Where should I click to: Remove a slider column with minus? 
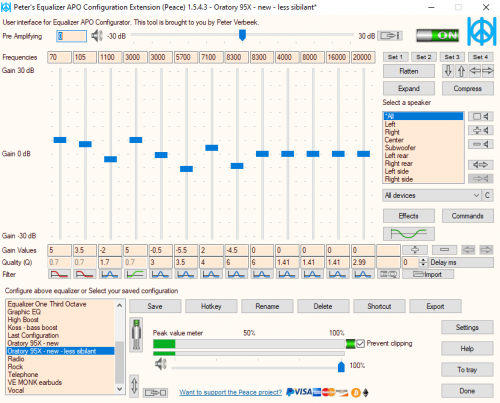(x=444, y=250)
